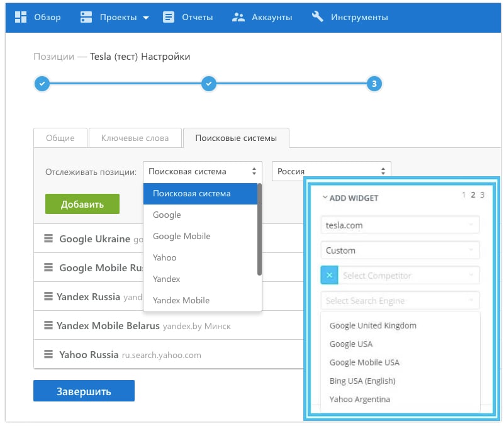Click the Отчеты document icon
This screenshot has height=426, width=504.
[x=168, y=17]
